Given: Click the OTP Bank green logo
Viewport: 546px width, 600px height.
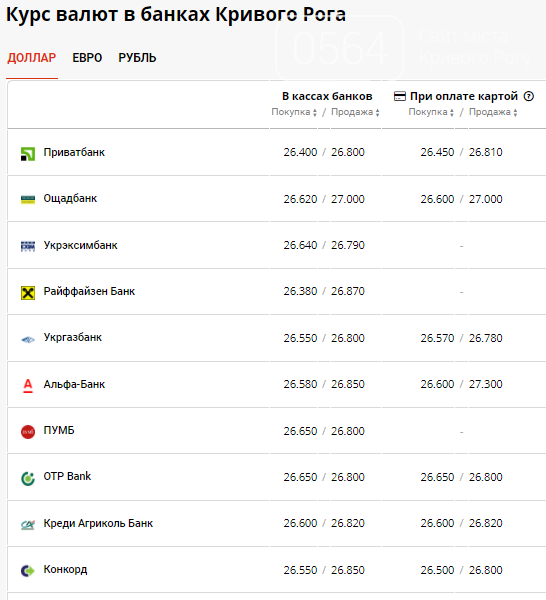Looking at the screenshot, I should tap(28, 478).
